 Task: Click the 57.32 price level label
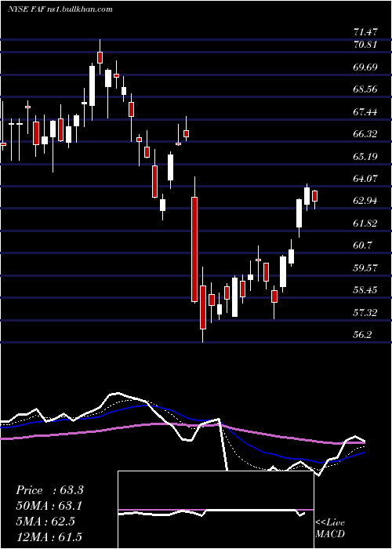coord(366,313)
